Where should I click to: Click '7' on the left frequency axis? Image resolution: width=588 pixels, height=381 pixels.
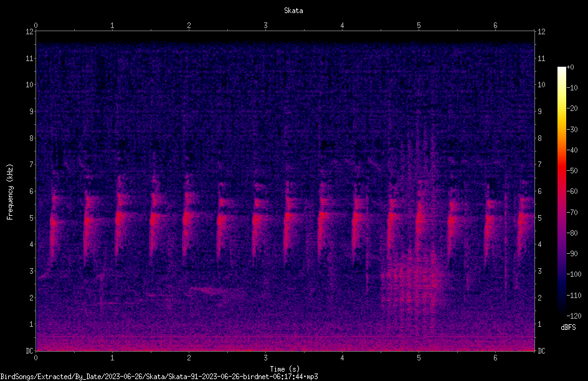click(32, 165)
